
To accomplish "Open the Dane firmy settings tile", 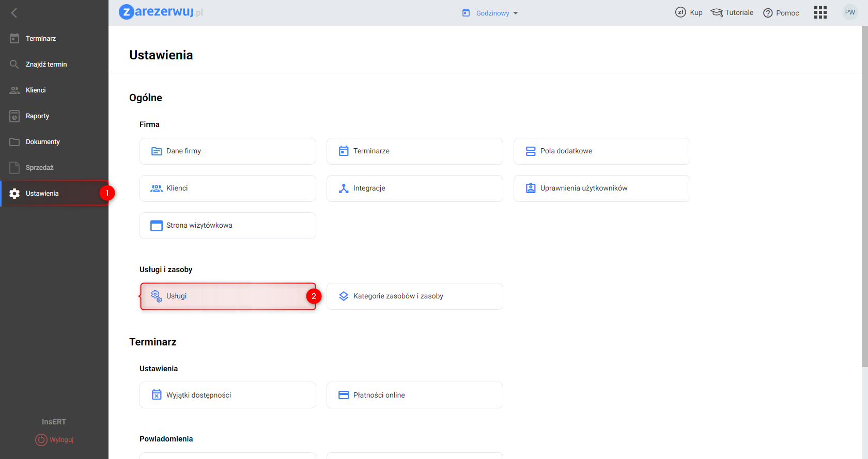I will pyautogui.click(x=227, y=151).
